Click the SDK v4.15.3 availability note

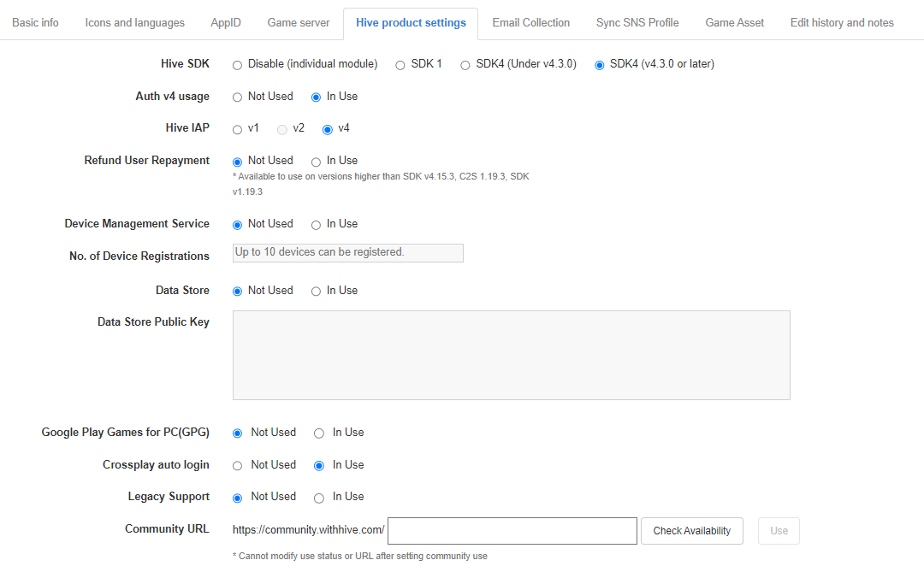(381, 184)
